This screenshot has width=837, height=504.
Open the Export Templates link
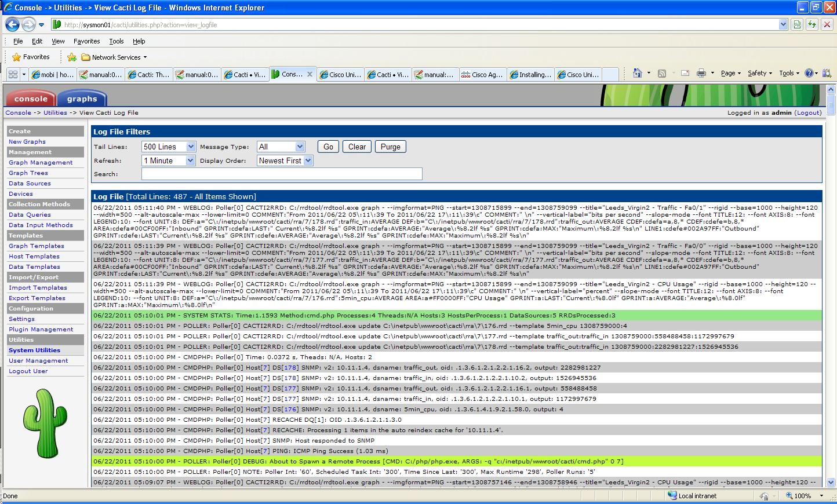coord(37,298)
